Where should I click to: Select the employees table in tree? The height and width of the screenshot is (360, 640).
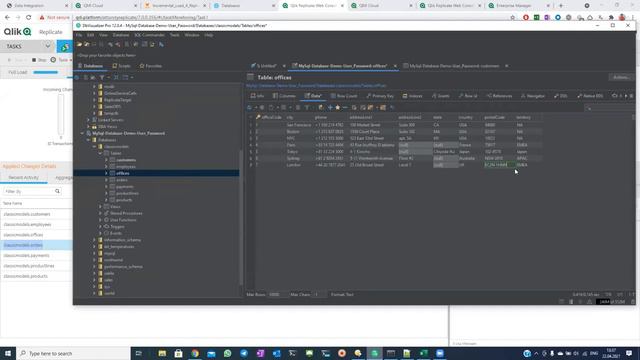pos(126,167)
